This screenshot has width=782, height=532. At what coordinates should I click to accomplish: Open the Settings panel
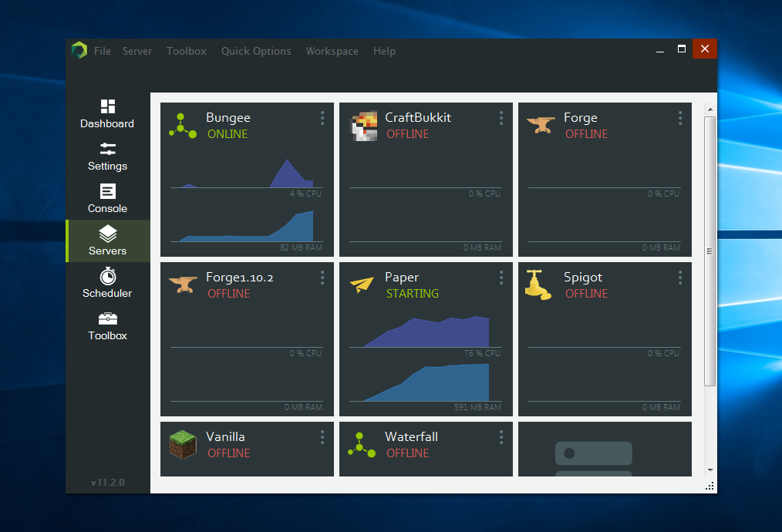pos(107,157)
